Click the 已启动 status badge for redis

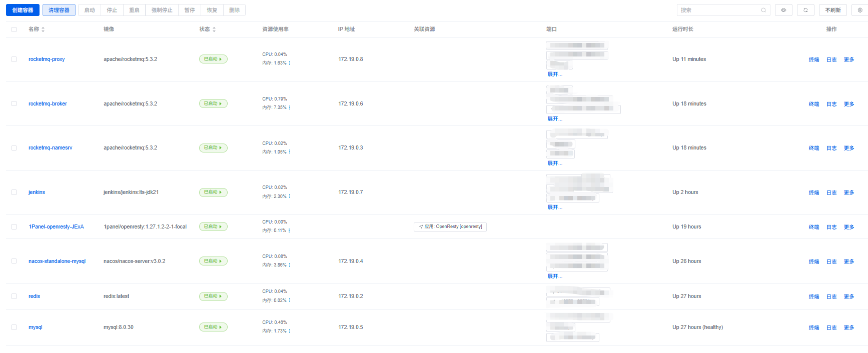pos(213,296)
